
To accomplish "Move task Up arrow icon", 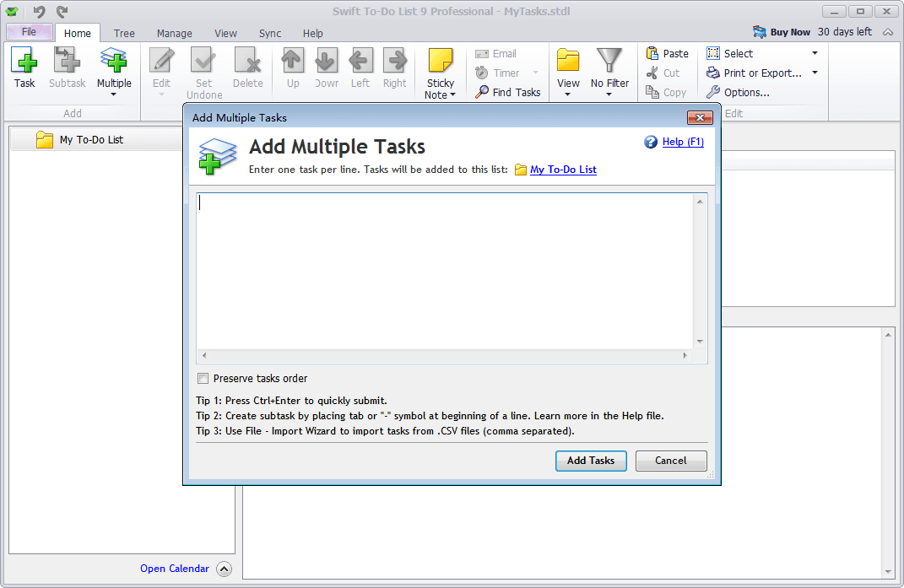I will 292,60.
